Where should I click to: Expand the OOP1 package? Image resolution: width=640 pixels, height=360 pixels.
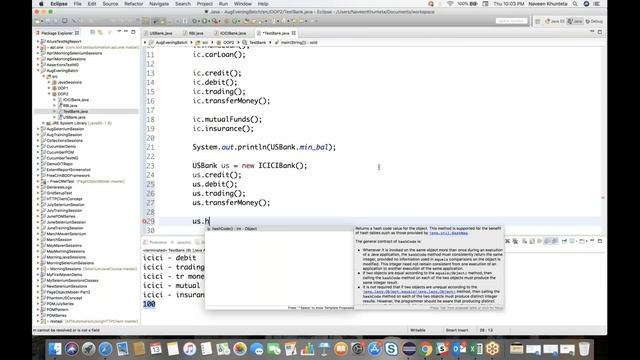pyautogui.click(x=49, y=88)
